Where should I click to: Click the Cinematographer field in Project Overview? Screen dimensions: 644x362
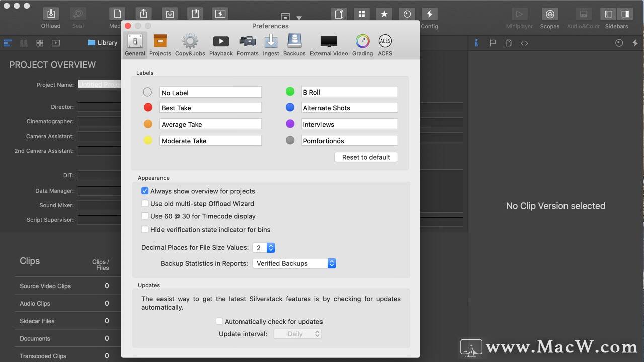coord(99,121)
